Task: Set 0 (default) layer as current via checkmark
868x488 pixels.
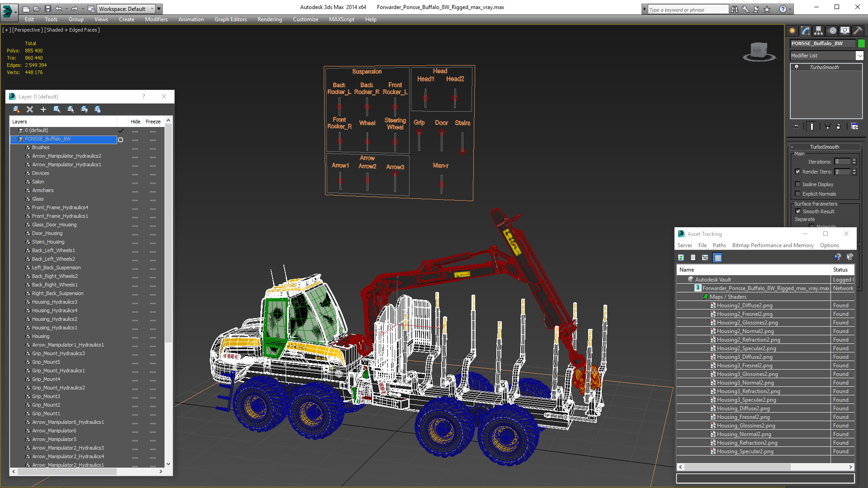Action: point(121,131)
